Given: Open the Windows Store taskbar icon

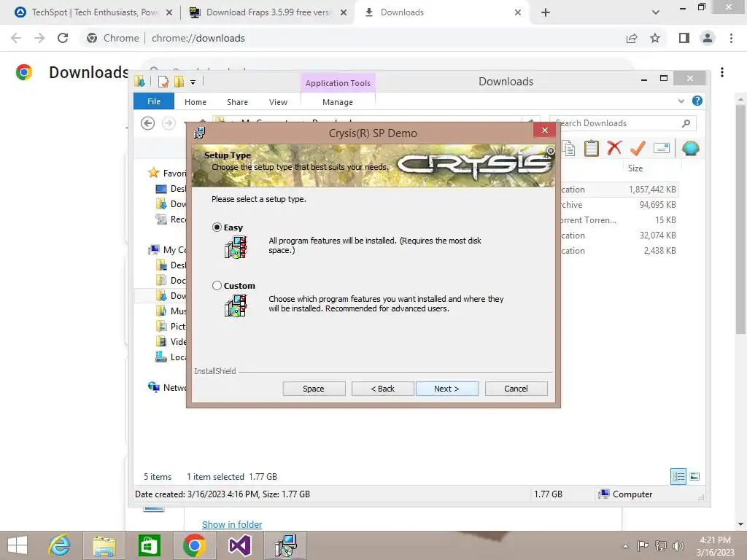Looking at the screenshot, I should pos(149,545).
